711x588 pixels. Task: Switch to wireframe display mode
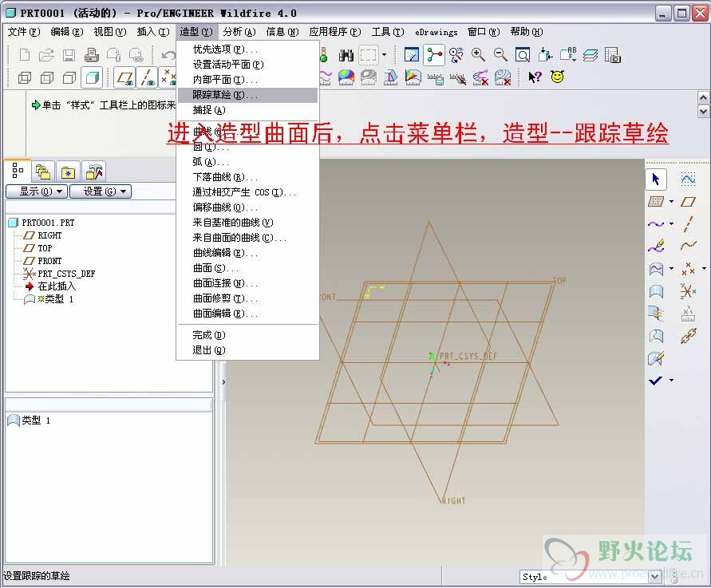pyautogui.click(x=25, y=77)
